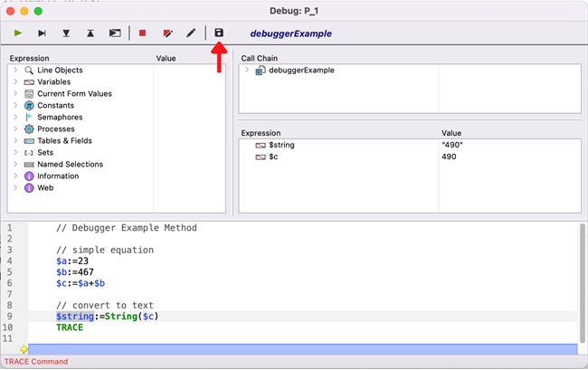Click the pencil Edit method icon
588x370 pixels.
(x=191, y=33)
